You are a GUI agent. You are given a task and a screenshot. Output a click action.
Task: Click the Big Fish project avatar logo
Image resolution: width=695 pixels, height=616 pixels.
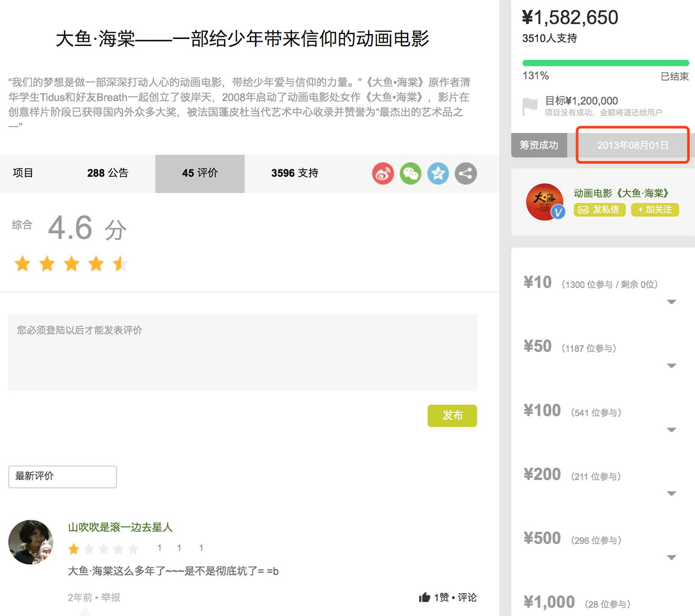545,202
